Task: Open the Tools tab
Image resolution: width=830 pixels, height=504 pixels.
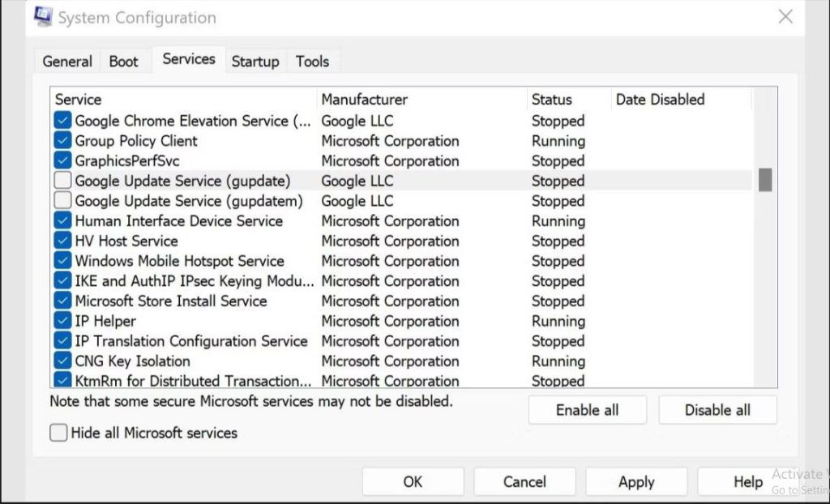Action: (x=312, y=62)
